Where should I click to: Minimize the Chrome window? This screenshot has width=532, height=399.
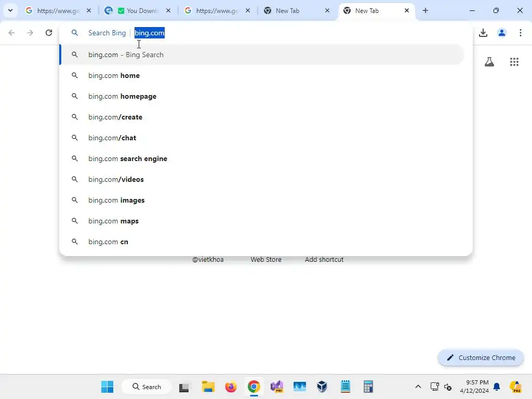(472, 10)
